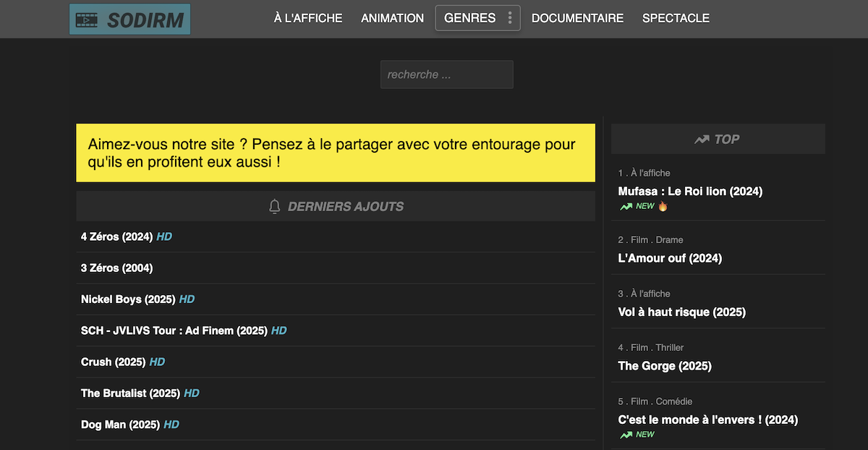Select The Gorge (2025) in Top list

point(664,366)
